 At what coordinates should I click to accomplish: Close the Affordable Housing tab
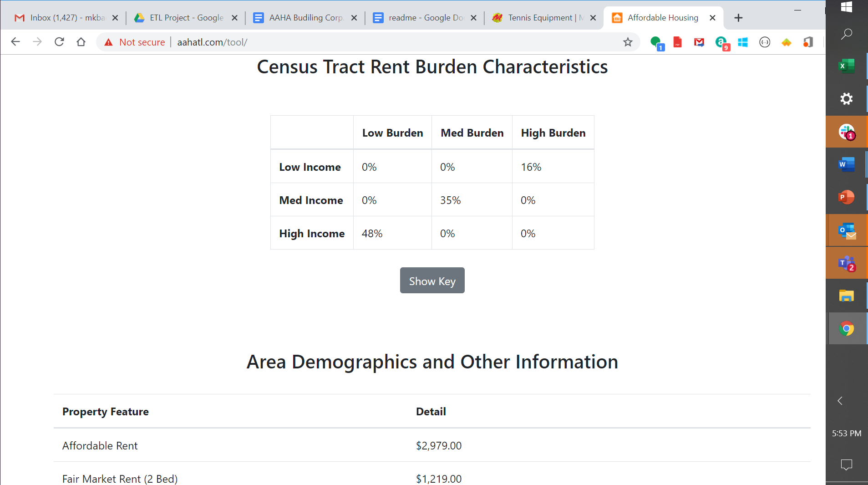click(x=712, y=18)
